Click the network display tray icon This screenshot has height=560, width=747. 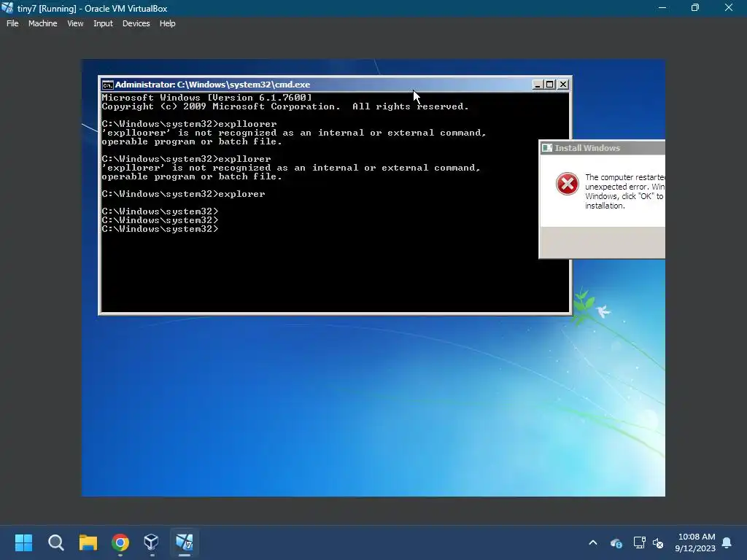click(x=639, y=542)
